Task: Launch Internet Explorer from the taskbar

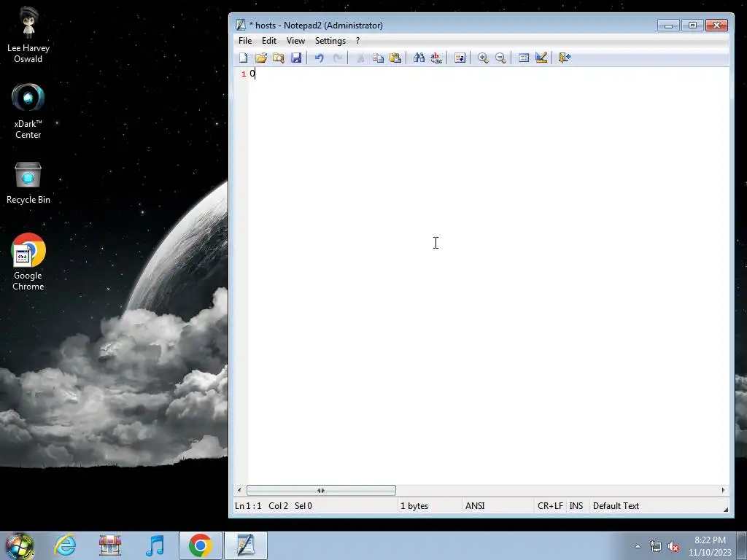Action: coord(65,545)
